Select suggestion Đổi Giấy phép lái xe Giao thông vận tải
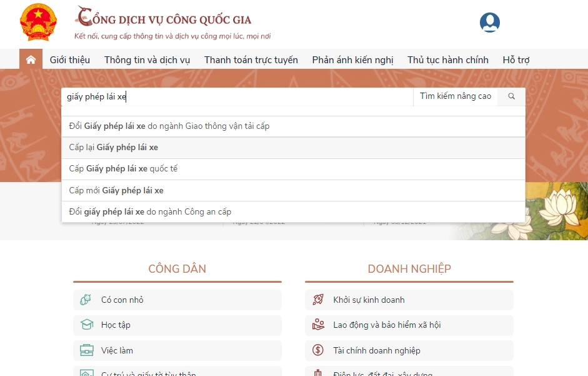Image resolution: width=588 pixels, height=376 pixels. click(293, 126)
